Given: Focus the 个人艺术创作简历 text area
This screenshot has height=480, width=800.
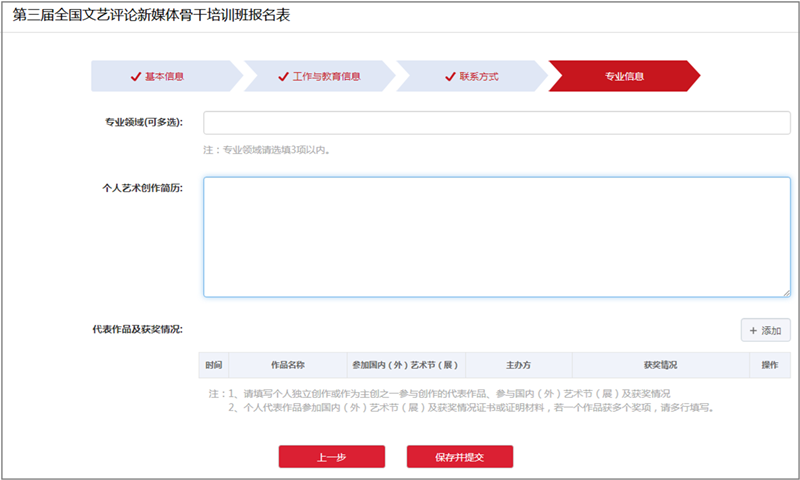Looking at the screenshot, I should tap(496, 237).
